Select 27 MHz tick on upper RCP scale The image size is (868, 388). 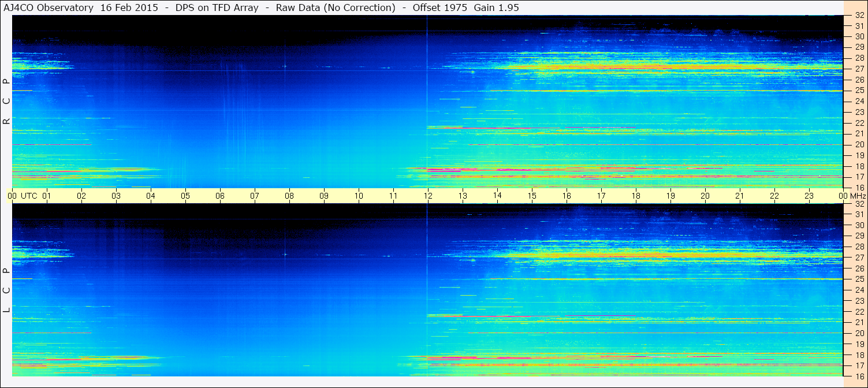tap(858, 69)
